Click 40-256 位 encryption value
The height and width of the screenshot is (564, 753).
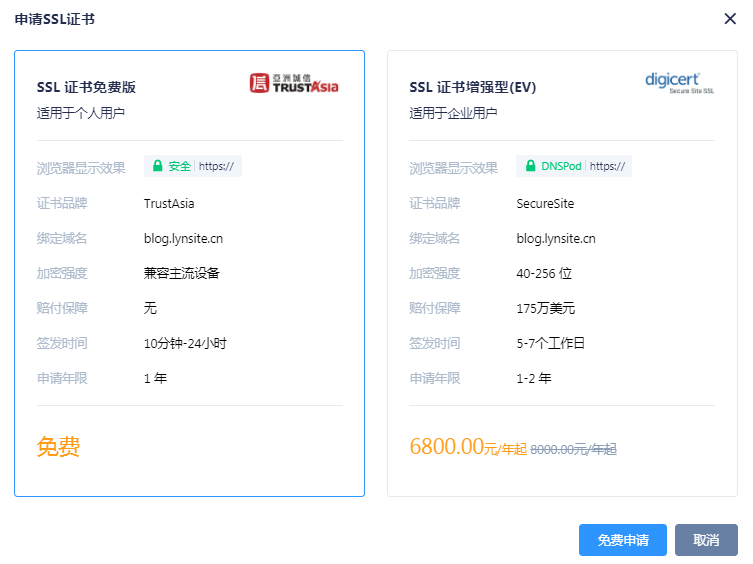[544, 273]
